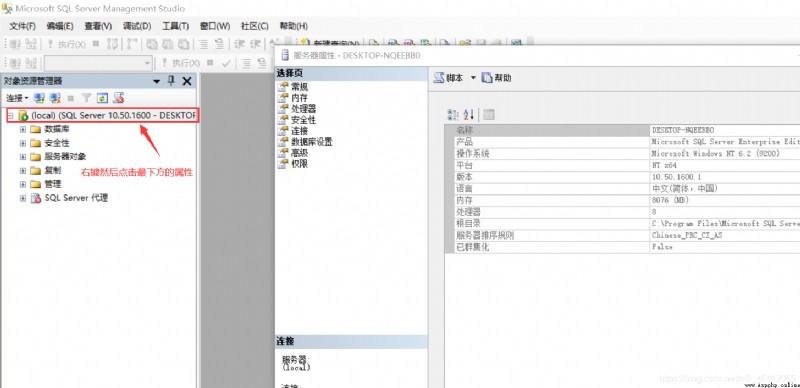Switch properties grid to categorized view icon
The width and height of the screenshot is (800, 388).
coord(453,114)
